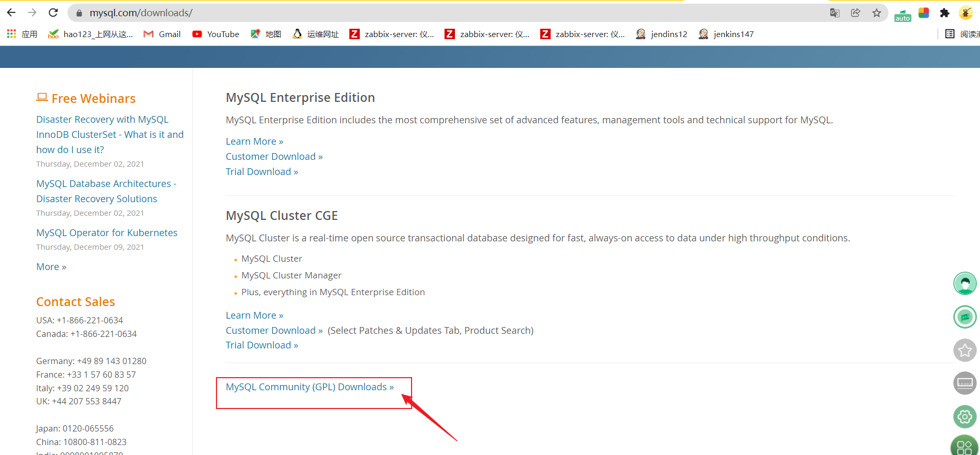Click the MySQL Cluster Manager bullet item
This screenshot has width=980, height=455.
click(x=291, y=275)
